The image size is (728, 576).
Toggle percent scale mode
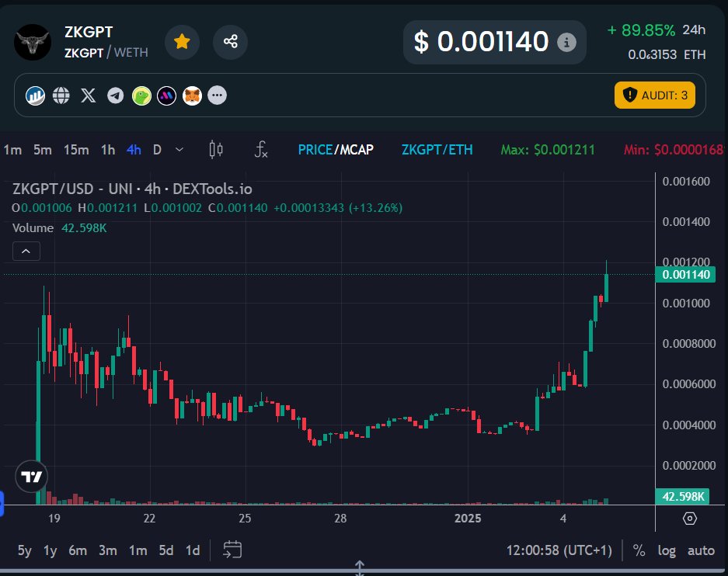click(x=639, y=550)
